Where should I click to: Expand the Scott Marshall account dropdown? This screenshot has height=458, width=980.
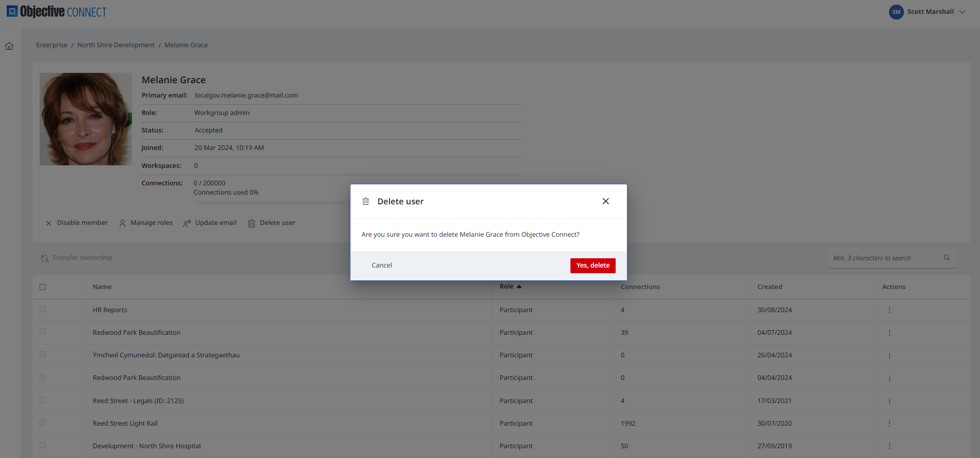962,12
